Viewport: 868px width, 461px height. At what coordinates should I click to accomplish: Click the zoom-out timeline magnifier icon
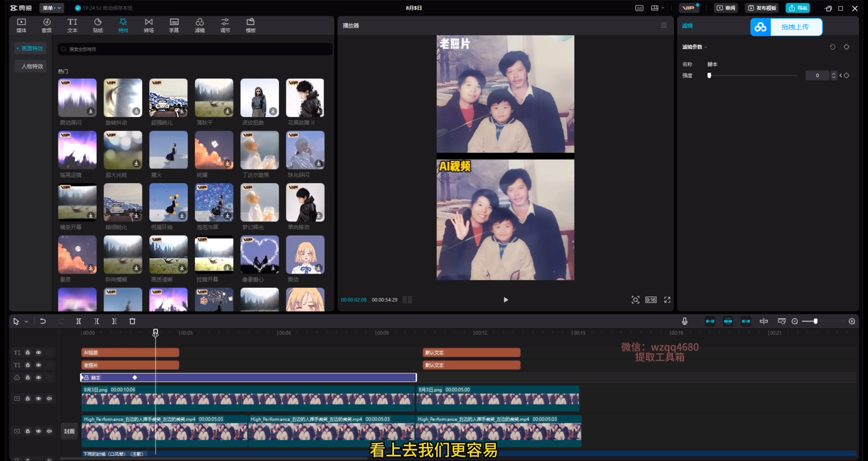(x=795, y=321)
